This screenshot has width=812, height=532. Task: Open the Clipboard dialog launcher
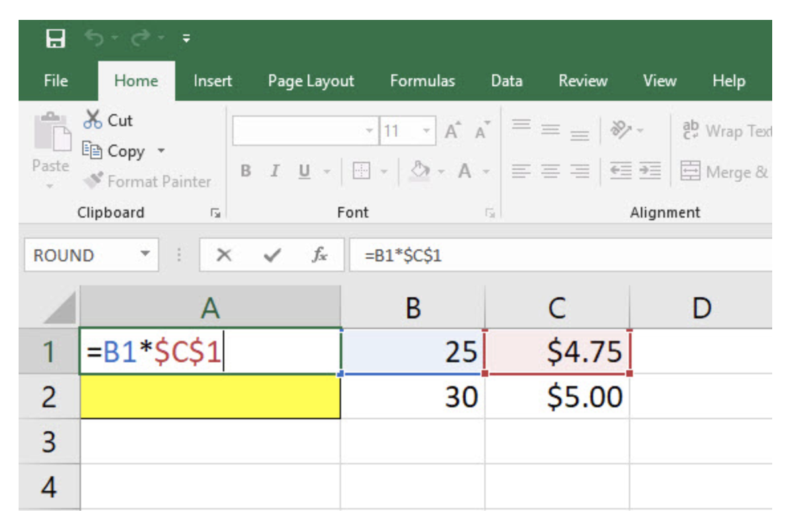point(215,213)
